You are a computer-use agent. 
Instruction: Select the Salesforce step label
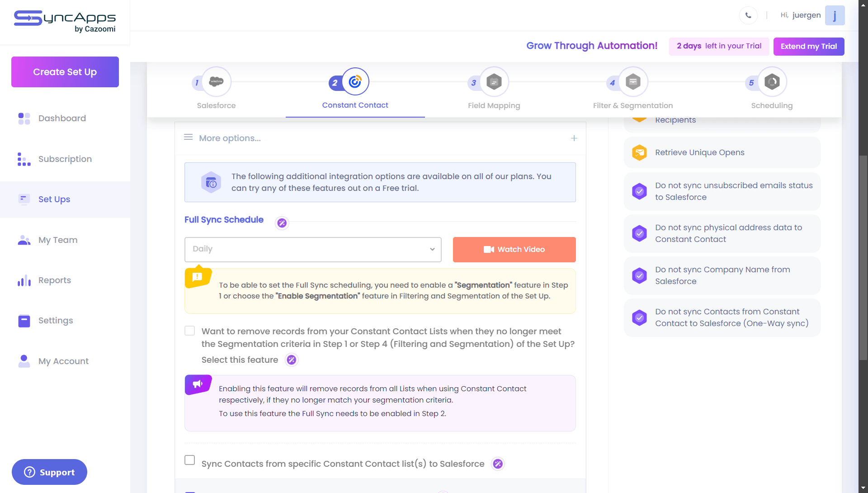pyautogui.click(x=216, y=106)
